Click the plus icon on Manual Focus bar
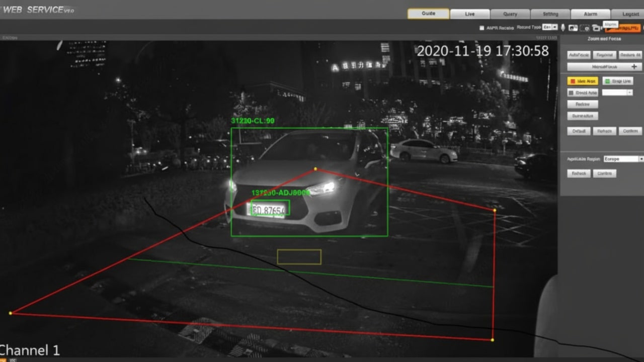The height and width of the screenshot is (362, 644). pos(634,67)
